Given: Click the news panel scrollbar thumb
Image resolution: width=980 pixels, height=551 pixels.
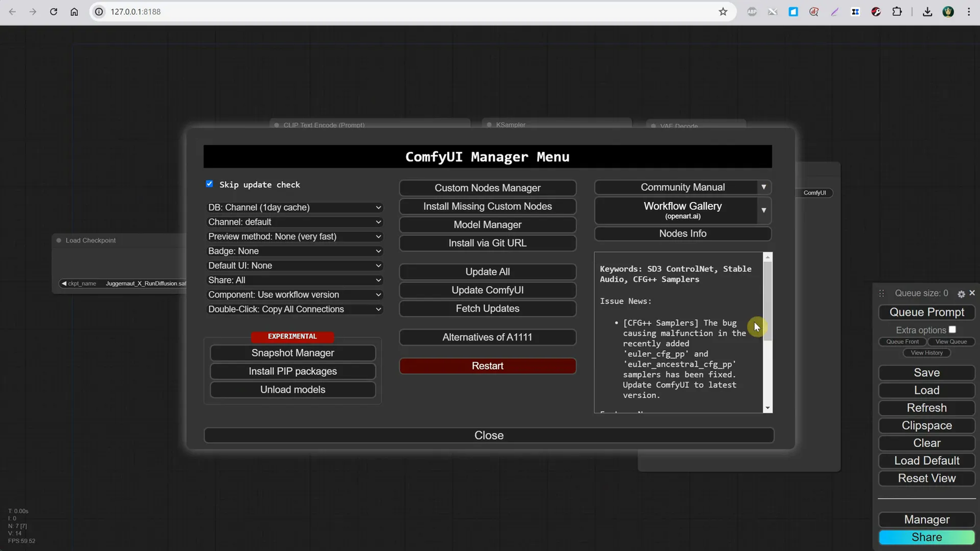Looking at the screenshot, I should pos(767,300).
